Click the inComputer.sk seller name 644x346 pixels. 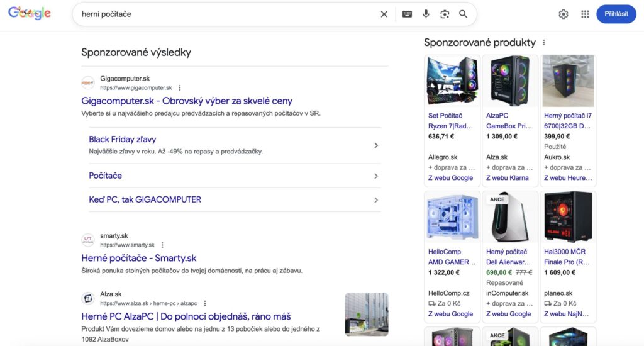click(508, 293)
